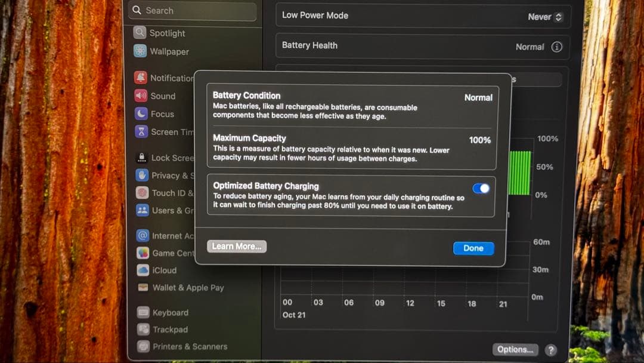Open Keyboard settings icon
Screen dimensions: 644x363
(x=143, y=312)
